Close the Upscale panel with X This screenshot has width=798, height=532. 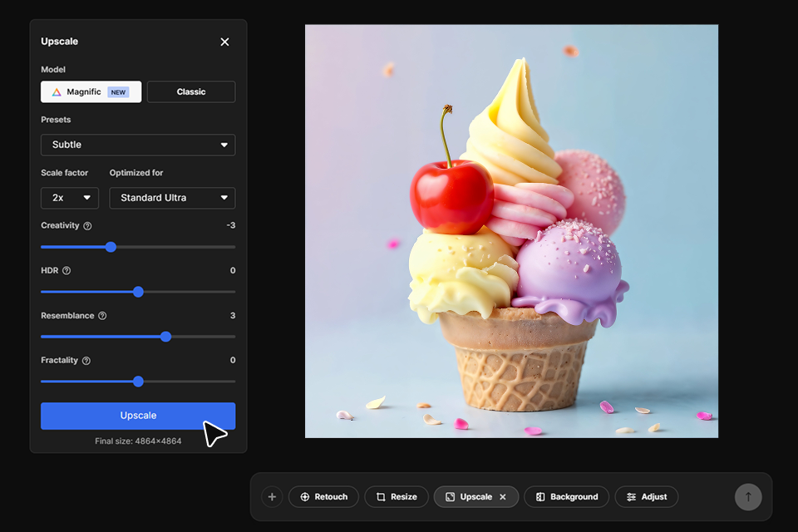click(224, 42)
